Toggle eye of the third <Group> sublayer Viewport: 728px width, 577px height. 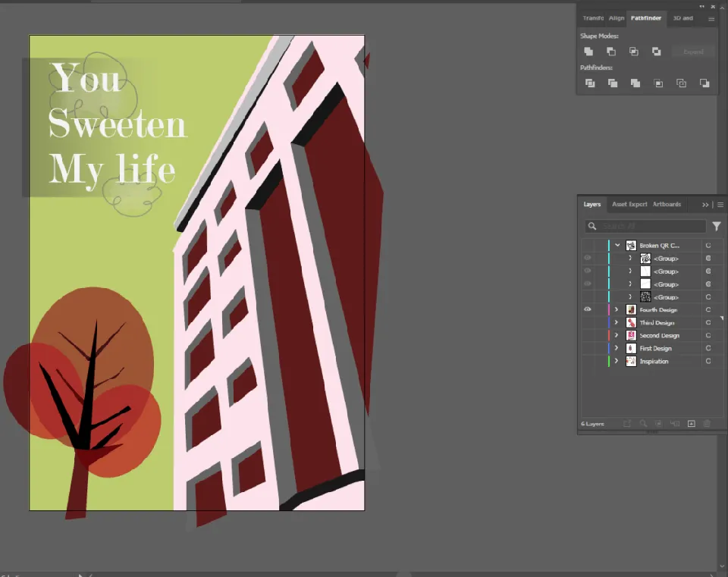tap(587, 284)
